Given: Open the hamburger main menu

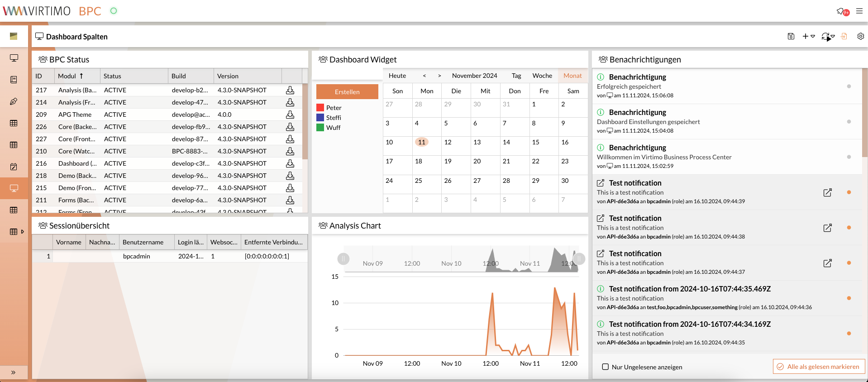Looking at the screenshot, I should 859,11.
